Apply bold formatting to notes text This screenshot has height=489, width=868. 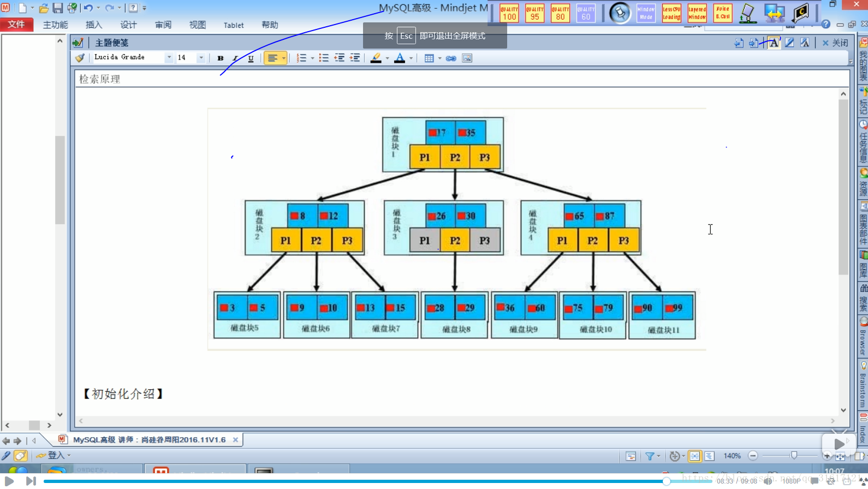point(221,58)
